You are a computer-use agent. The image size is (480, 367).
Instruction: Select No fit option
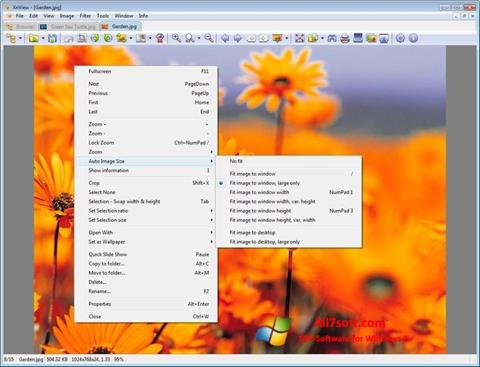pyautogui.click(x=289, y=161)
